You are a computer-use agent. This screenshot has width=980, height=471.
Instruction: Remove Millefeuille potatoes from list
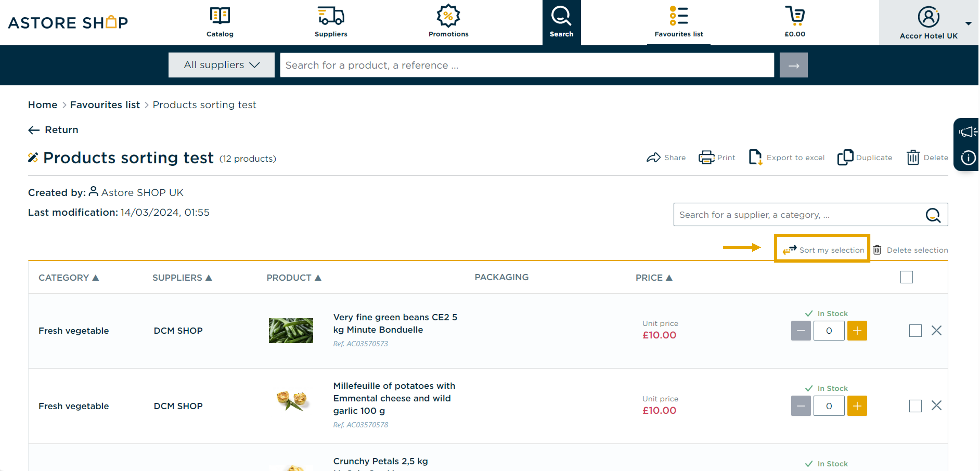937,406
